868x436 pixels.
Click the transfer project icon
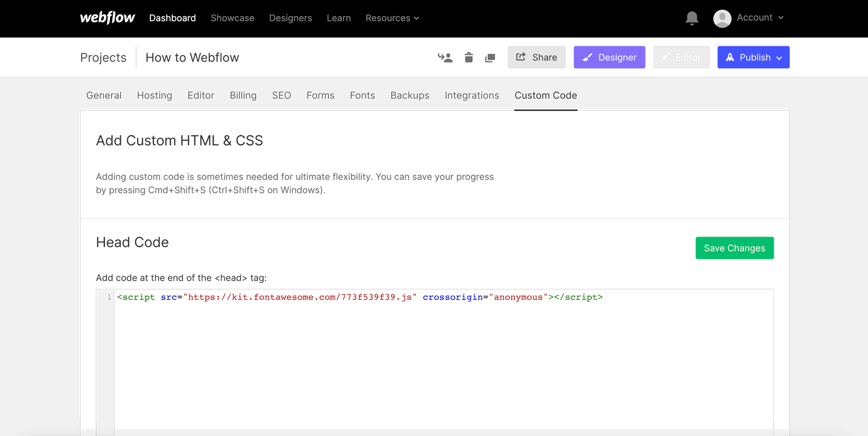pos(445,57)
